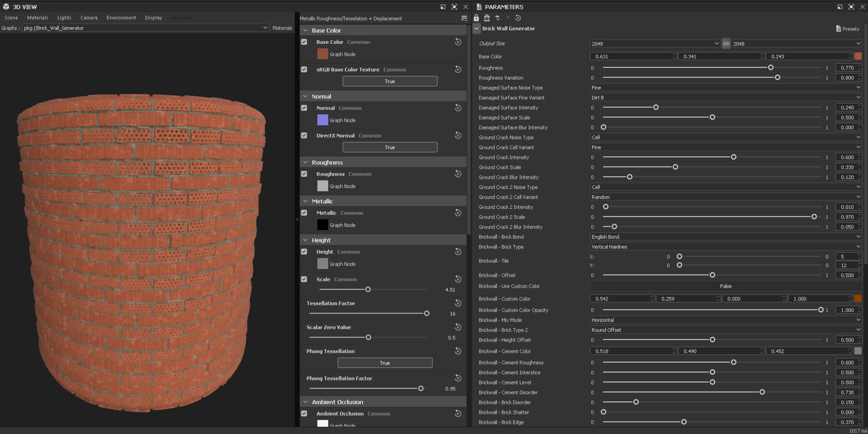This screenshot has width=868, height=434.
Task: Toggle the Height output checkbox off
Action: pos(304,252)
